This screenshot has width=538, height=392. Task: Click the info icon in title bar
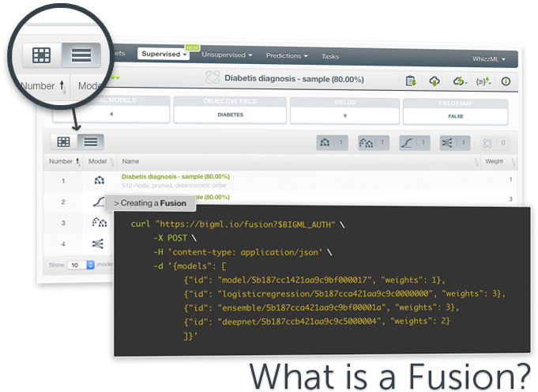point(506,81)
